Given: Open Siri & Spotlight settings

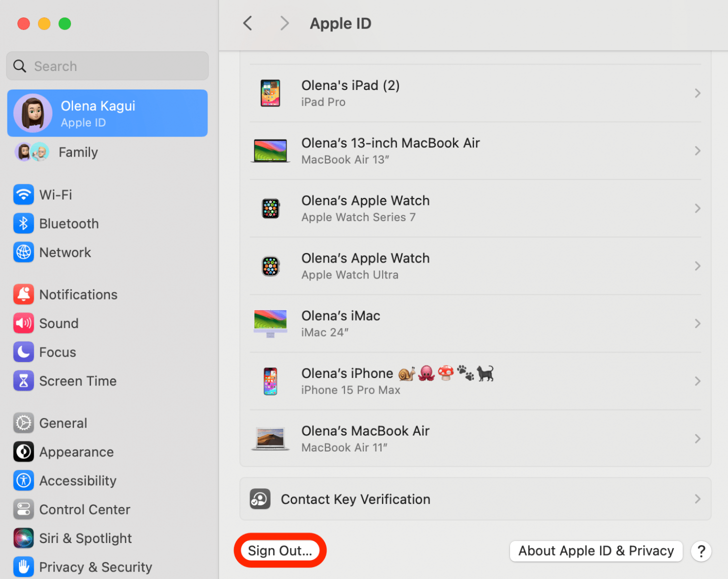Looking at the screenshot, I should point(84,538).
